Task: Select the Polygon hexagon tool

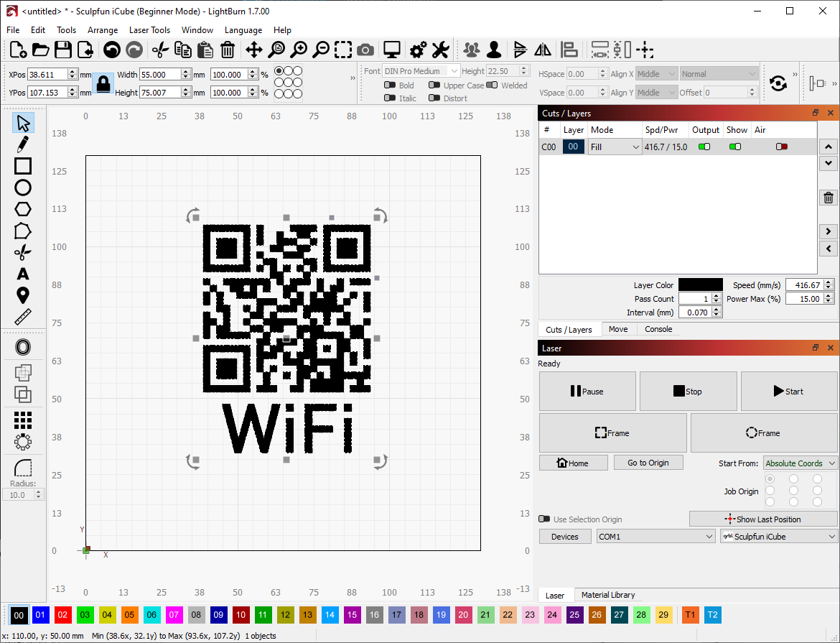Action: [23, 209]
